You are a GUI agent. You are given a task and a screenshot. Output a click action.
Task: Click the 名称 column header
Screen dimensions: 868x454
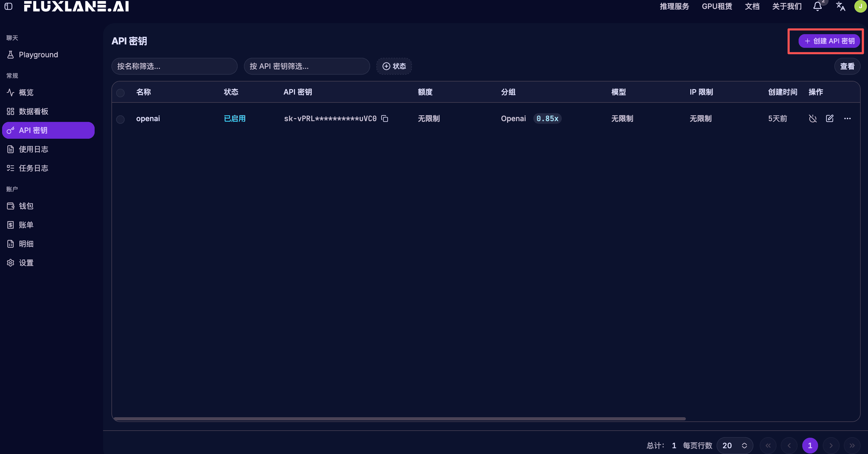(144, 92)
